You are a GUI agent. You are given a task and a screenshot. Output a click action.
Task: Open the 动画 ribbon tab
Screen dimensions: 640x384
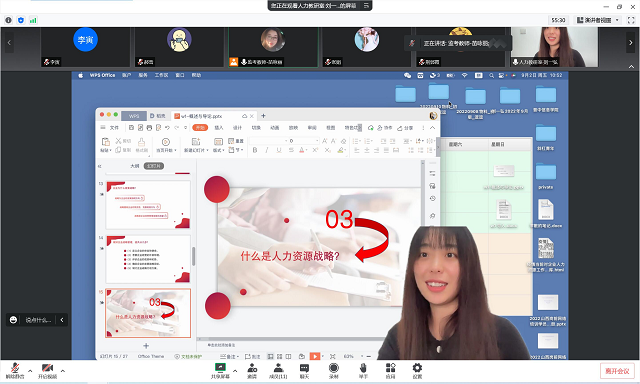[275, 128]
